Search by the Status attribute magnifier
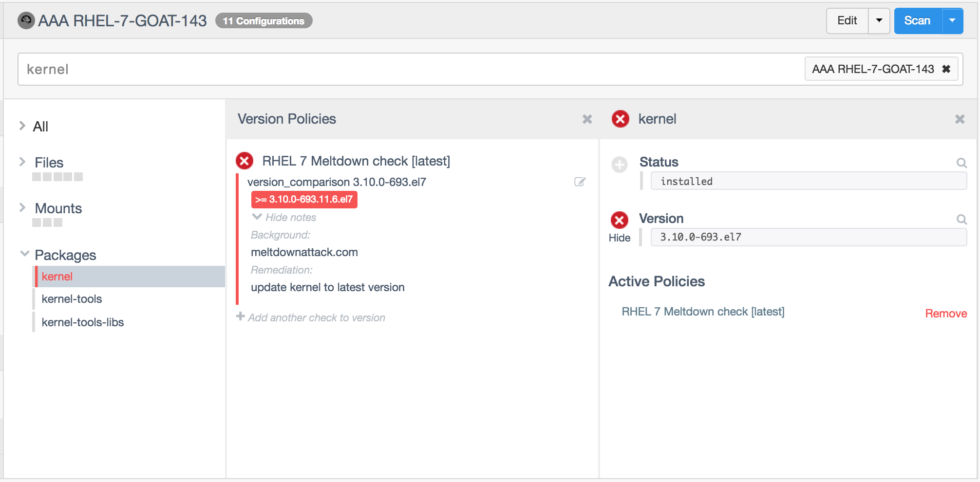 (961, 163)
